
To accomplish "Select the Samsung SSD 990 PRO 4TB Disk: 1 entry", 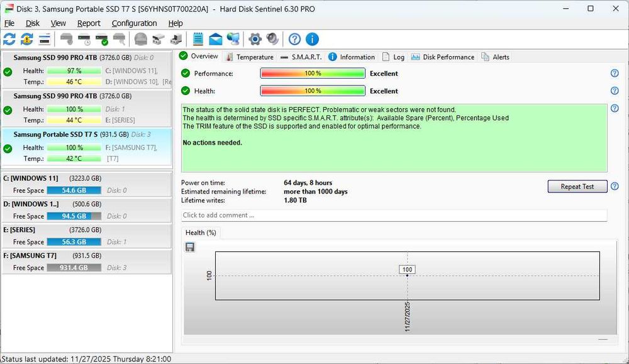I will (87, 108).
